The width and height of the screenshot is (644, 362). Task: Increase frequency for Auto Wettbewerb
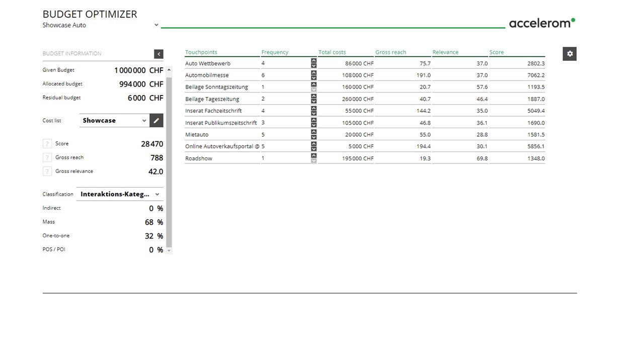tap(314, 61)
